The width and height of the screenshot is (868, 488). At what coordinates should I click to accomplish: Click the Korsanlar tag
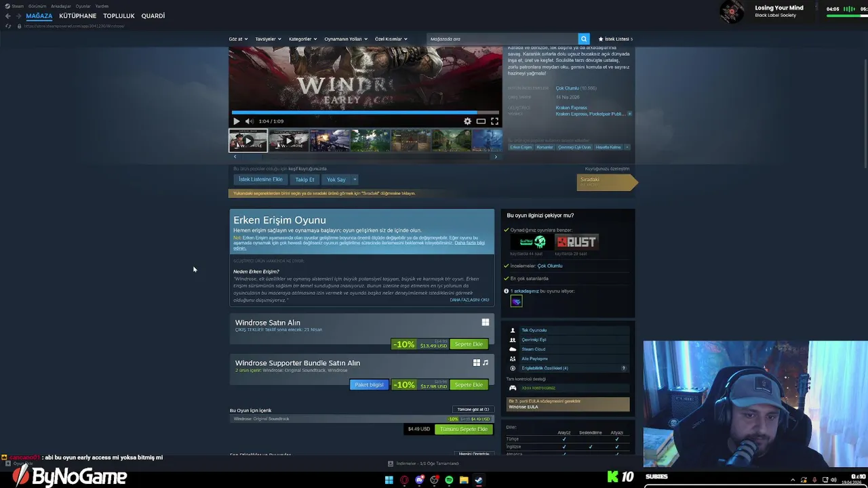(545, 147)
